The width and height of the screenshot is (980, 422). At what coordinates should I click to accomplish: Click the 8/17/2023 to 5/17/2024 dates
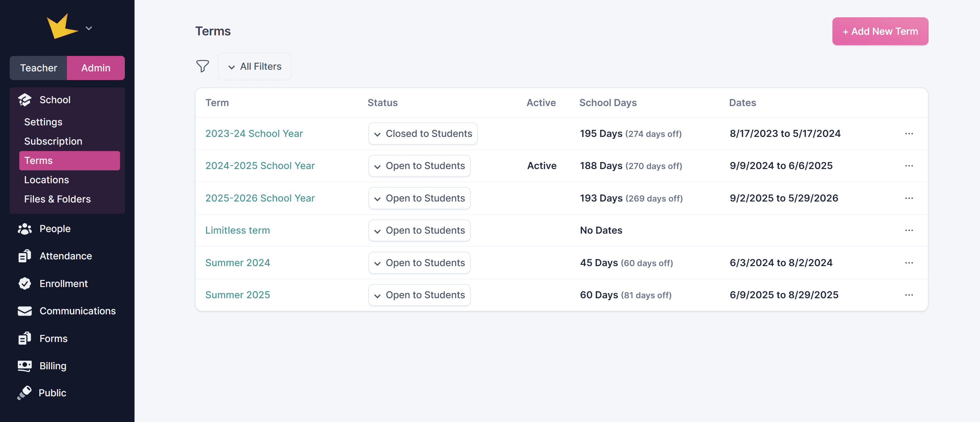(x=785, y=133)
